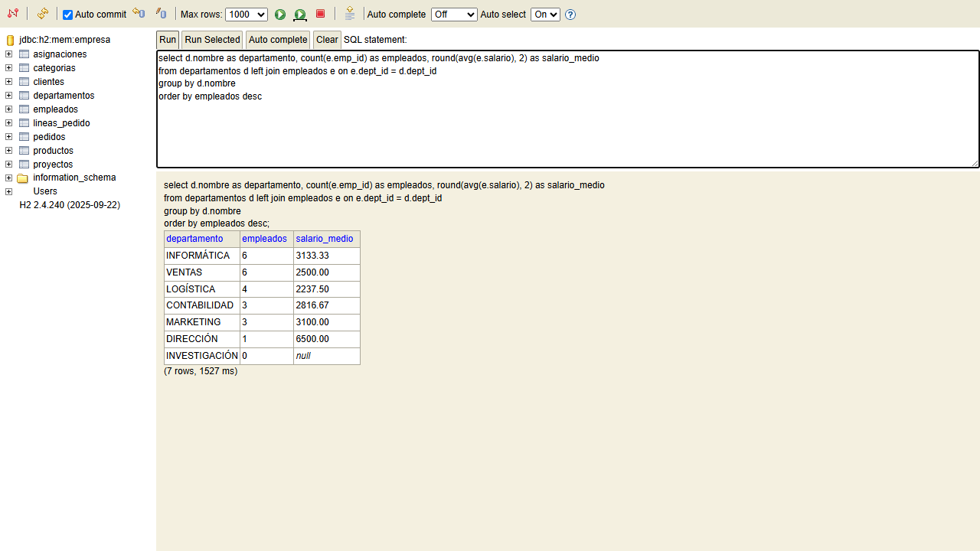Stop the query with the red stop icon
This screenshot has height=551, width=980.
321,14
